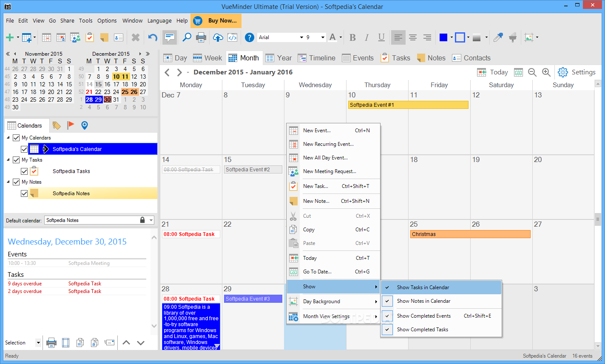Toggle Show Completed Events option
This screenshot has width=605, height=364.
[x=441, y=316]
